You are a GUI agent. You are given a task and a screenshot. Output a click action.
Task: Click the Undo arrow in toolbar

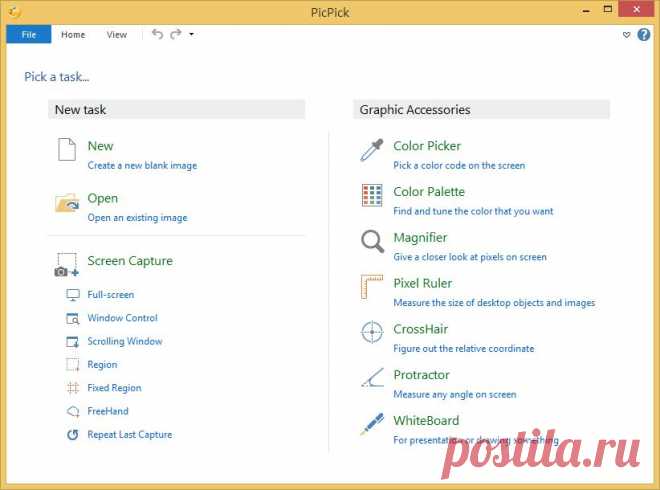pyautogui.click(x=157, y=34)
